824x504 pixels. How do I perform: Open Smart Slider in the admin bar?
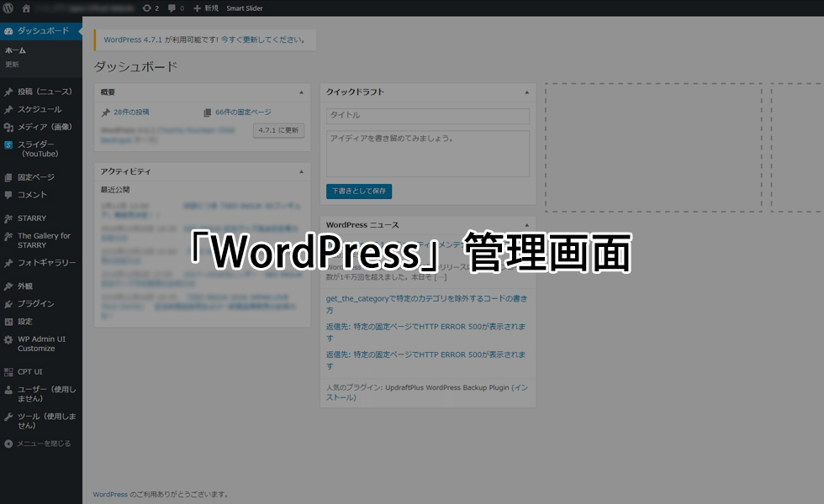[245, 8]
